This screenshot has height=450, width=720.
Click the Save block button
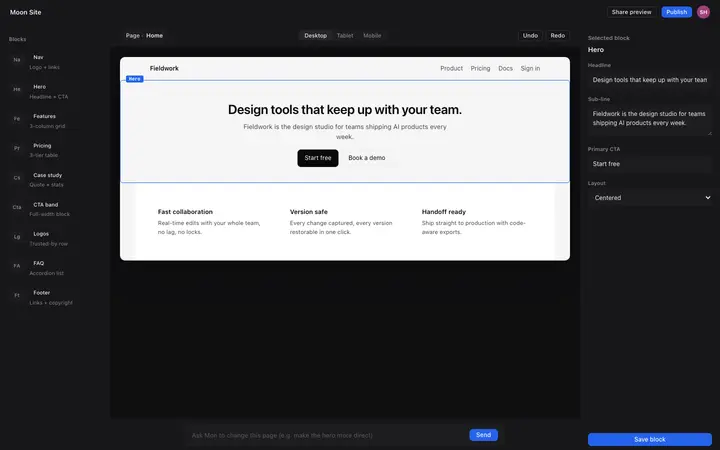click(650, 439)
